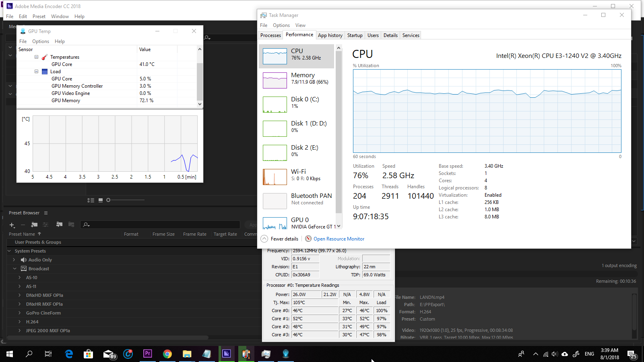Click the Broadcast TV icon

pyautogui.click(x=24, y=269)
